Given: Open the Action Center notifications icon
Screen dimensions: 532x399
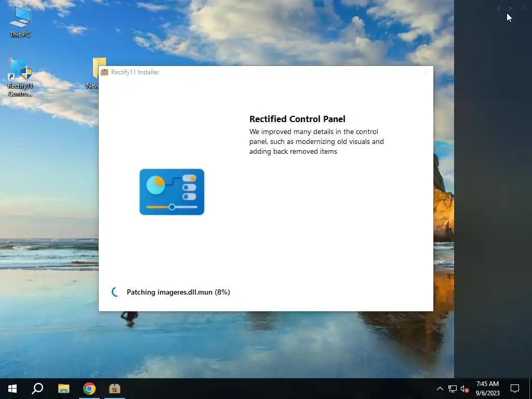Looking at the screenshot, I should [515, 389].
